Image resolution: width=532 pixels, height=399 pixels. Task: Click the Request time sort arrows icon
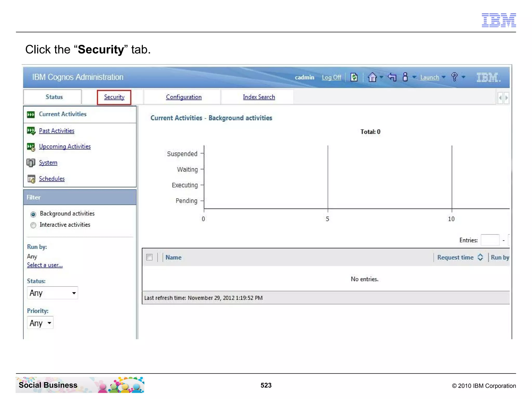coord(480,257)
